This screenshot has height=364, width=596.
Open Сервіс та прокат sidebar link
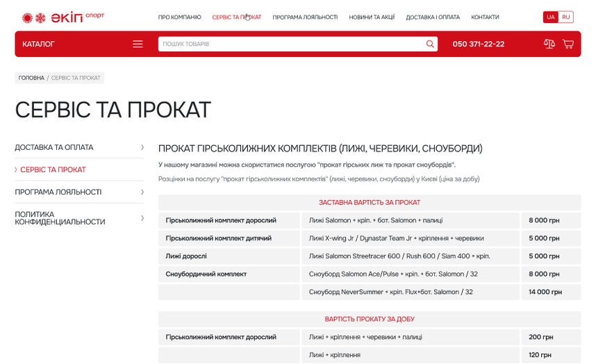[53, 169]
